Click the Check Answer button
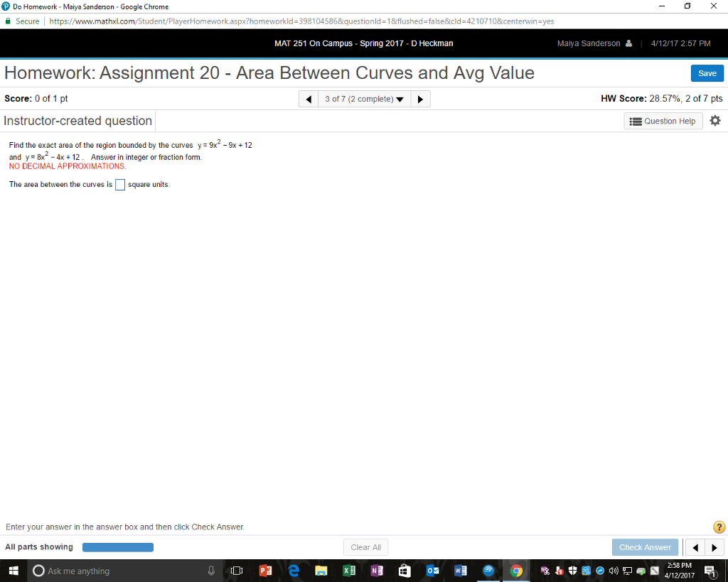728x582 pixels. [644, 547]
